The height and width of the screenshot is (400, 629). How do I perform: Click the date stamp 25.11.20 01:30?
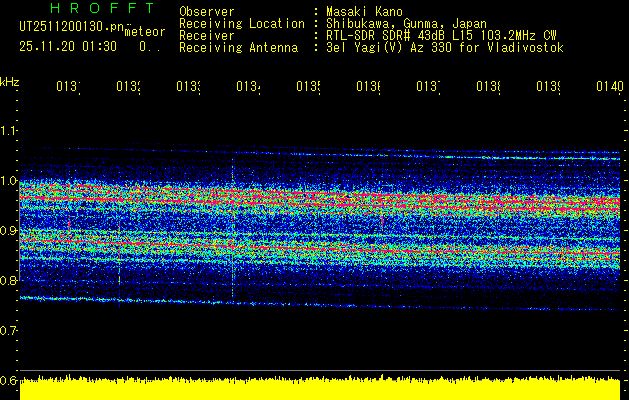[68, 47]
